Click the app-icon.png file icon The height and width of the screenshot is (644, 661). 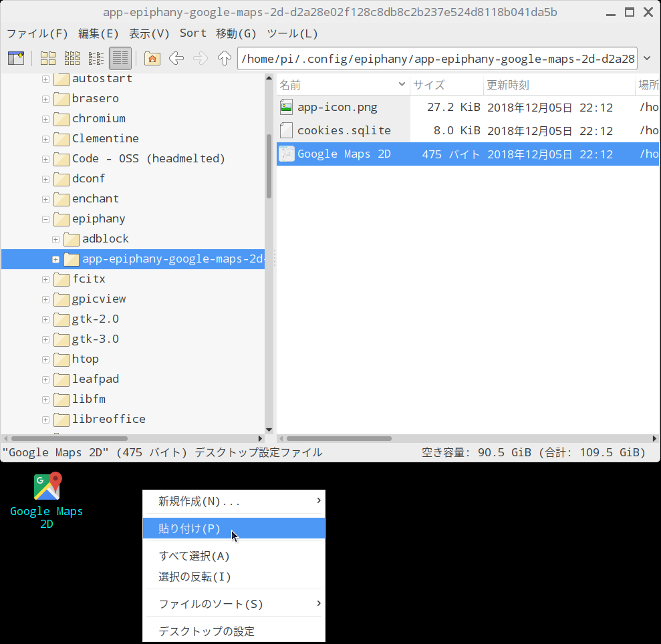click(x=286, y=107)
